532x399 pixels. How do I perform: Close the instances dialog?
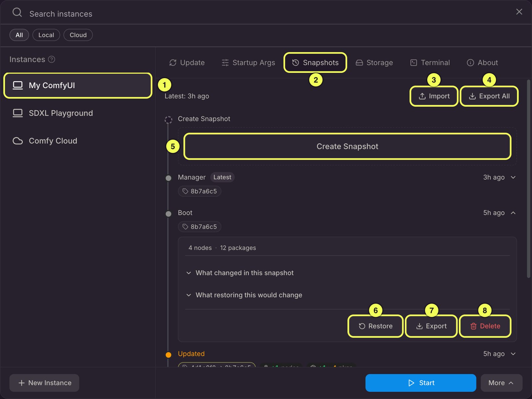[519, 12]
